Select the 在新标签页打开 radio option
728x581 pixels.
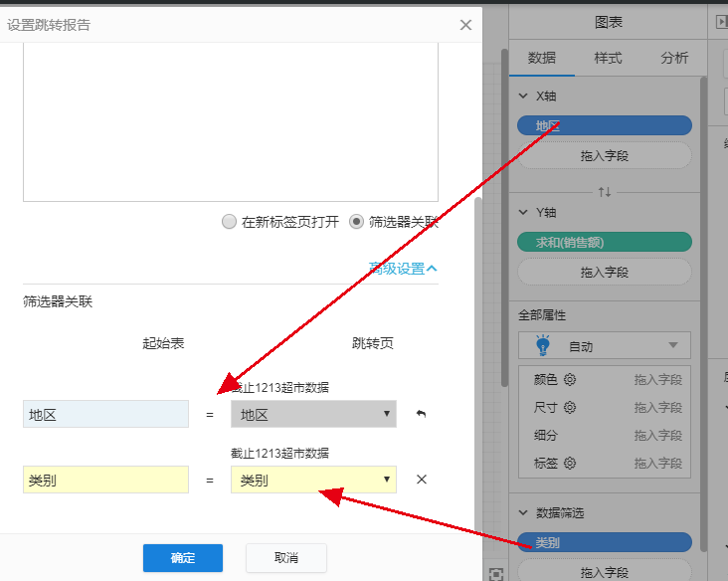coord(230,222)
